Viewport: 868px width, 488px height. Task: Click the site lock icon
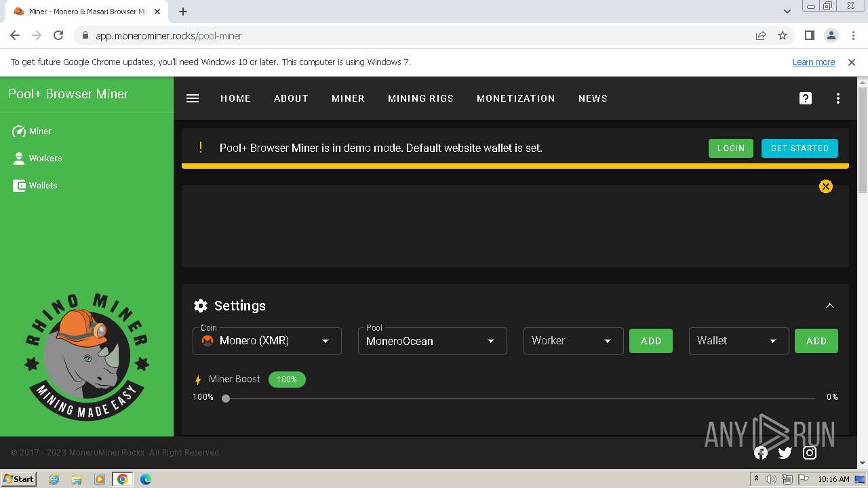click(85, 35)
